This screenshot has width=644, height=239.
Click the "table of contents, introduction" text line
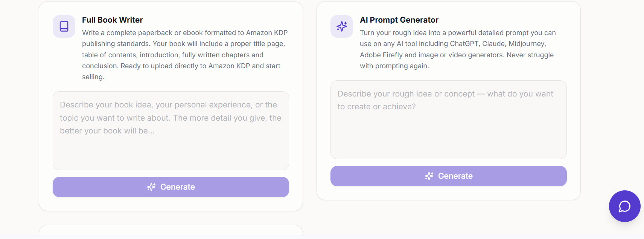(x=172, y=55)
